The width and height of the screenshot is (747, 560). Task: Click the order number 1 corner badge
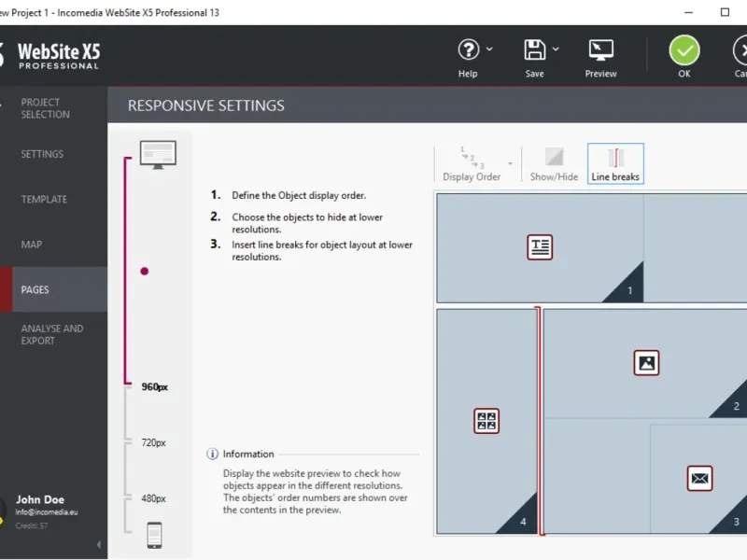(628, 288)
